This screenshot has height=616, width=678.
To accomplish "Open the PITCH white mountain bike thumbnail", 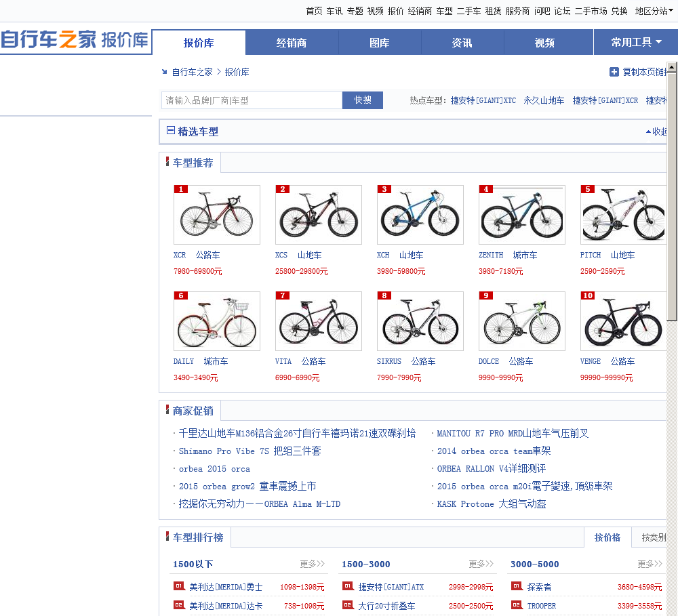I will tap(623, 215).
